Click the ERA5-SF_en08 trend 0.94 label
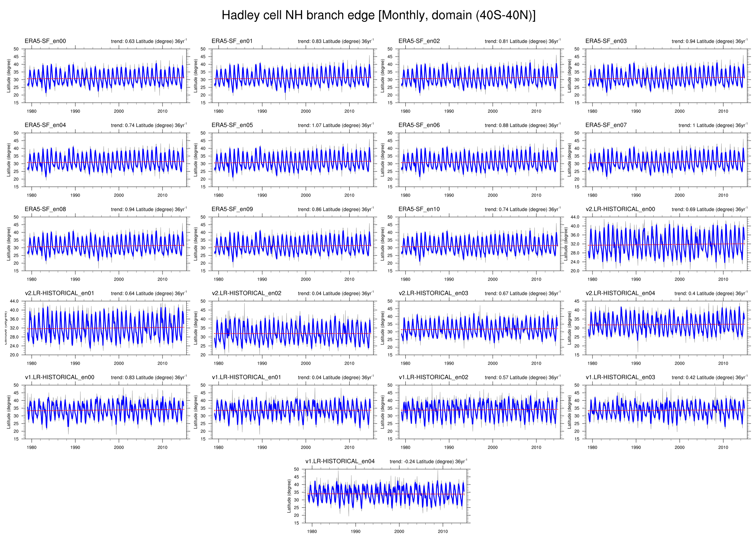This screenshot has height=543, width=756. point(149,209)
